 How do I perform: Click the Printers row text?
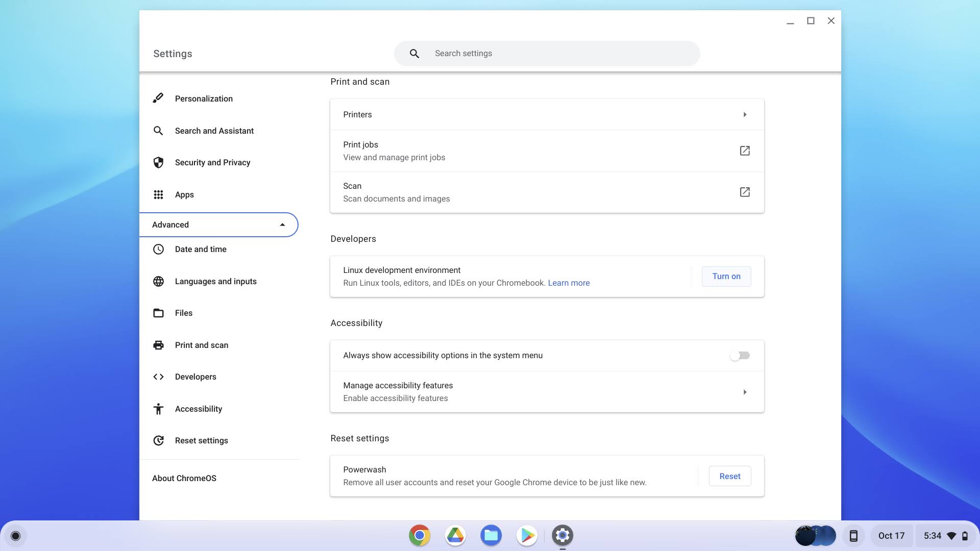coord(357,114)
